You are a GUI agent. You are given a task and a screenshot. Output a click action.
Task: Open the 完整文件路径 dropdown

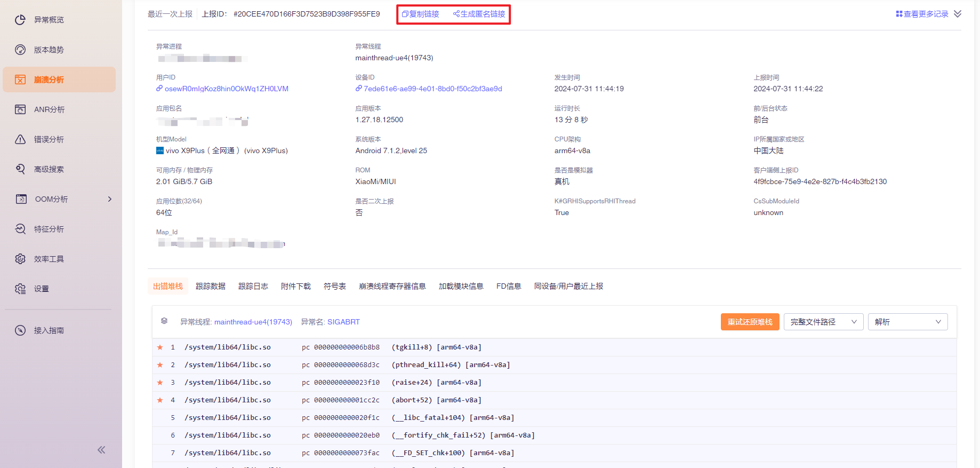coord(823,322)
